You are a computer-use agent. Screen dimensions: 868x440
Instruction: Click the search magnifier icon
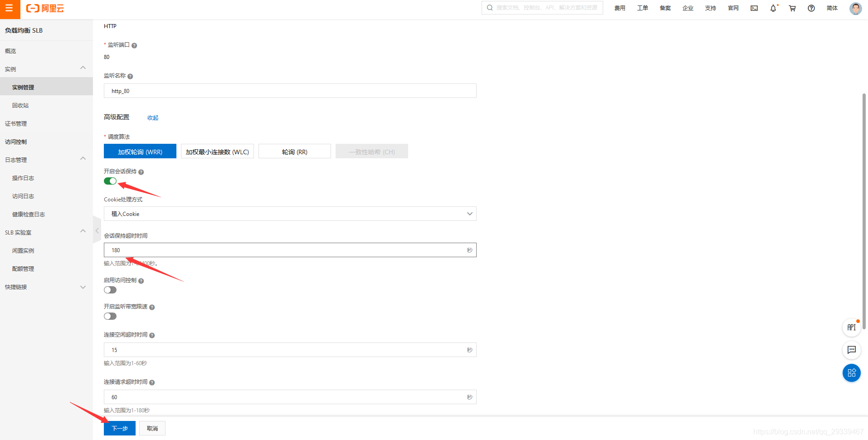pyautogui.click(x=490, y=8)
